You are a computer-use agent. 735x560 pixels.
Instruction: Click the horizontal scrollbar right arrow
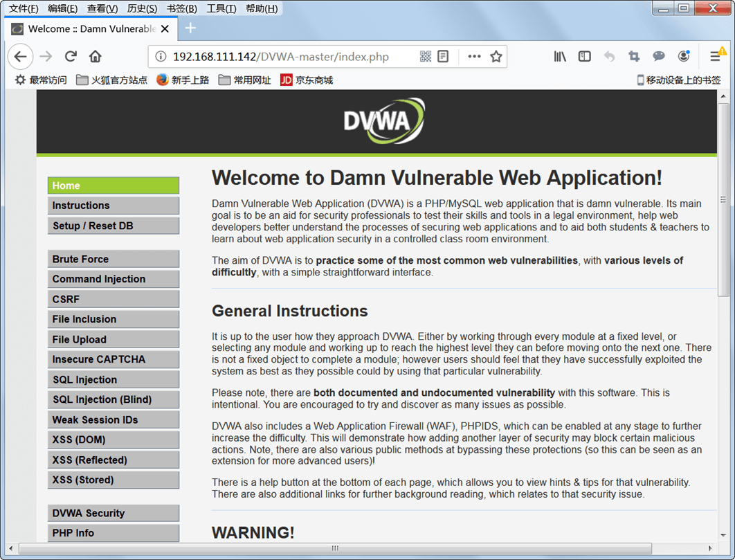pyautogui.click(x=709, y=548)
